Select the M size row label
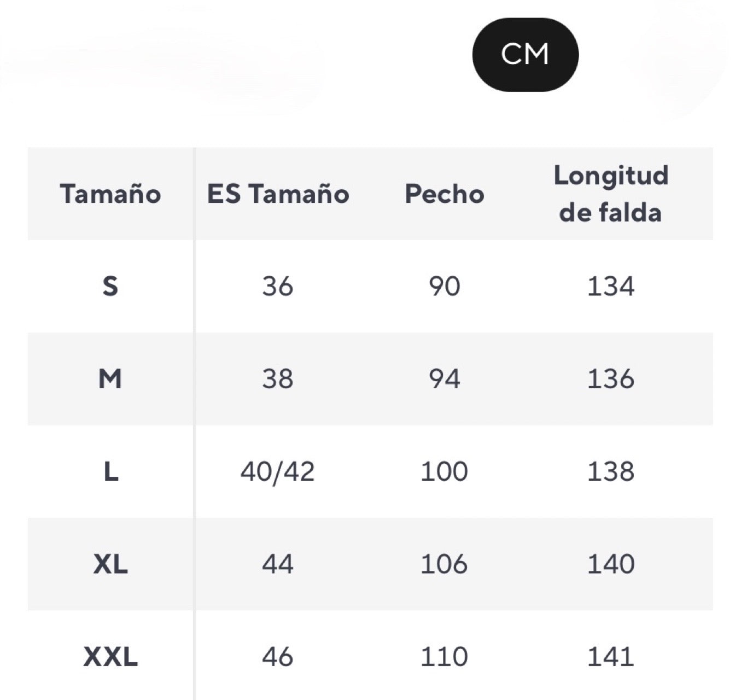Viewport: 741px width, 700px height. pyautogui.click(x=110, y=378)
